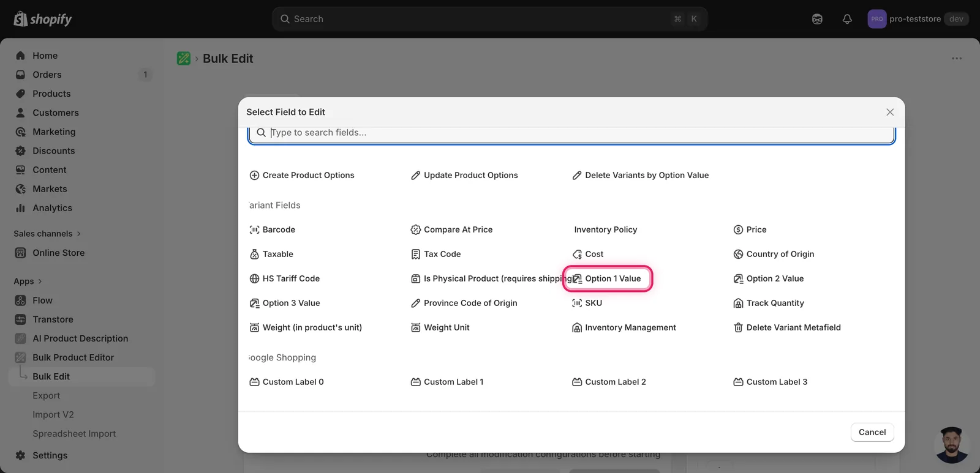The image size is (980, 473).
Task: Choose Option 2 Value field
Action: coord(768,278)
